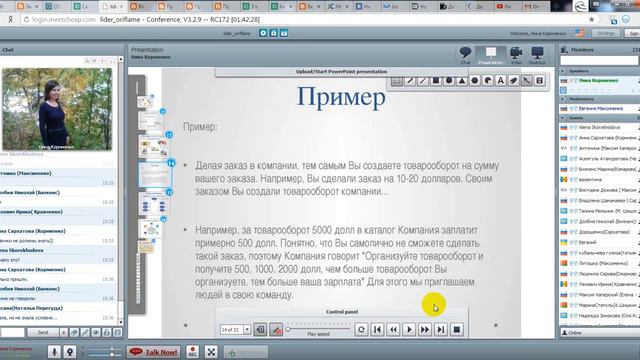Viewport: 640px width, 360px height.
Task: Click the pencil icon in chat toolbar
Action: (x=85, y=333)
